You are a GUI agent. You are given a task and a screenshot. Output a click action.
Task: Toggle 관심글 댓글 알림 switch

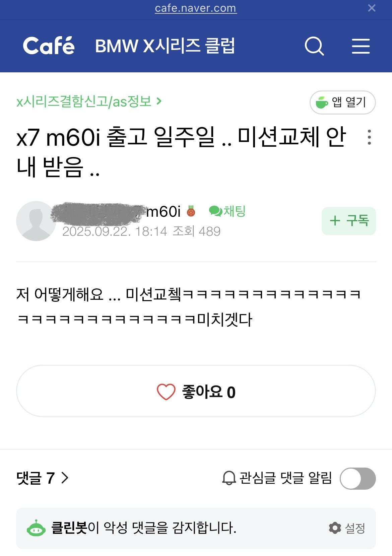pos(357,478)
